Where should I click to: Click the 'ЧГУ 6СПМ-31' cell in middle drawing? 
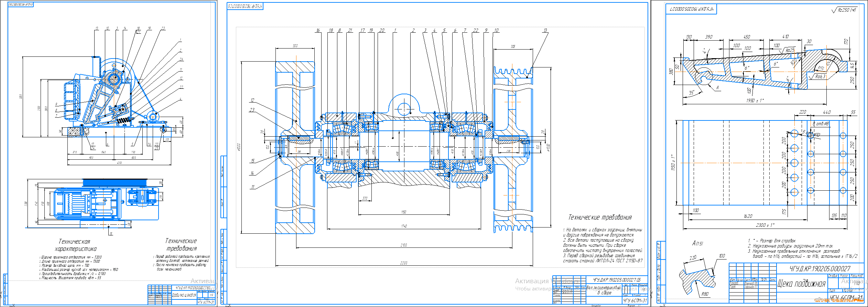pyautogui.click(x=635, y=300)
